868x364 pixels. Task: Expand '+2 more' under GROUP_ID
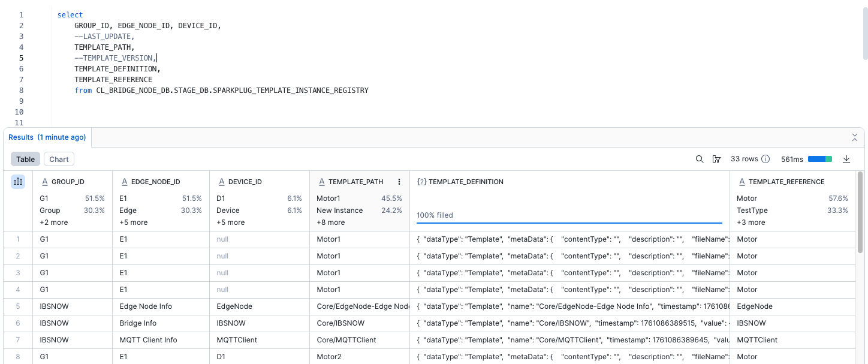tap(53, 222)
